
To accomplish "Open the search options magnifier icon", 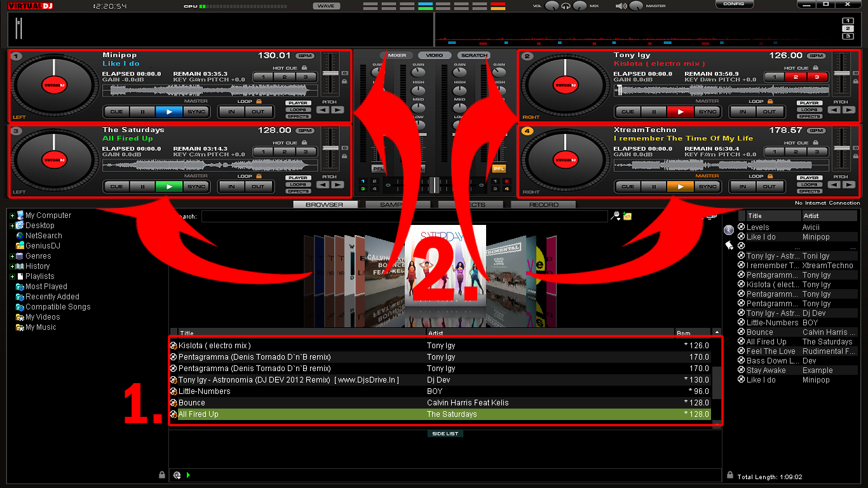I will [x=614, y=216].
